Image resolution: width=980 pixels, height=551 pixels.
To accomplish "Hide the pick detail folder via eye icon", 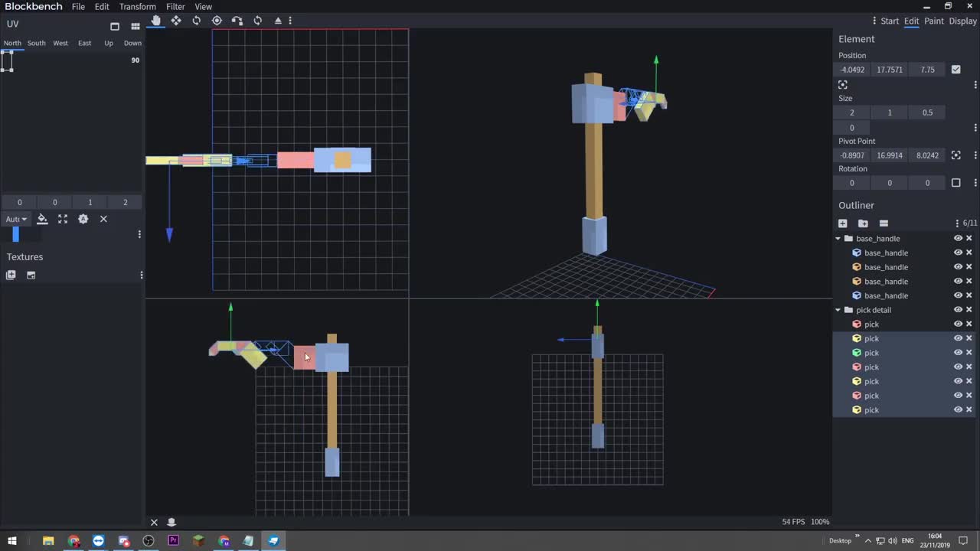I will point(958,310).
